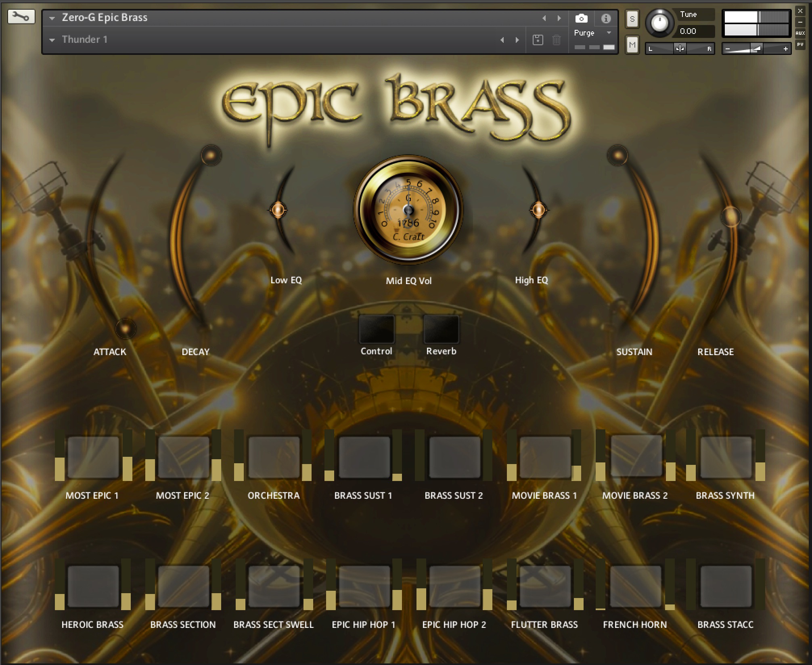This screenshot has width=812, height=665.
Task: Adjust left level bar of HEROIC BRASS
Action: coord(60,584)
